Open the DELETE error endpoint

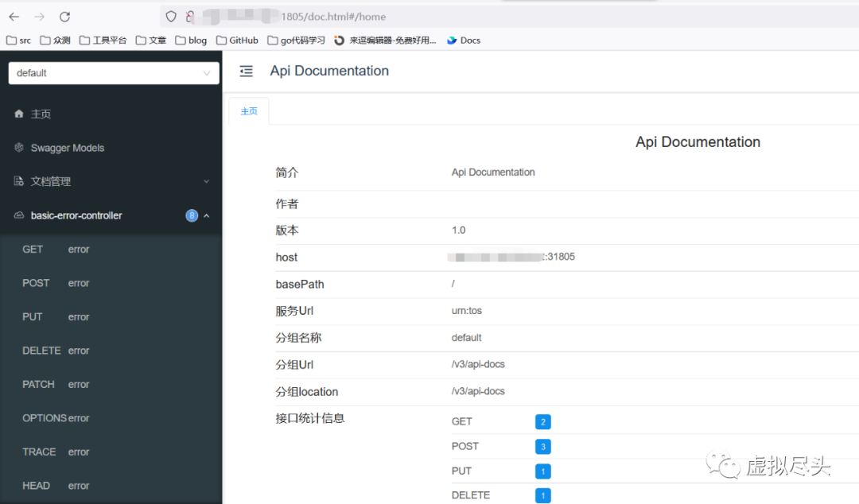(111, 351)
